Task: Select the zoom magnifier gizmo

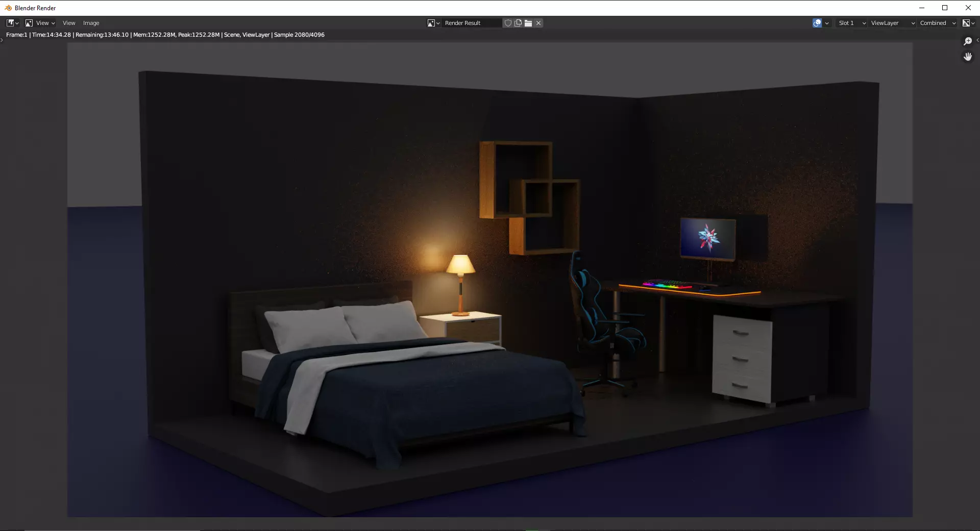Action: tap(968, 41)
